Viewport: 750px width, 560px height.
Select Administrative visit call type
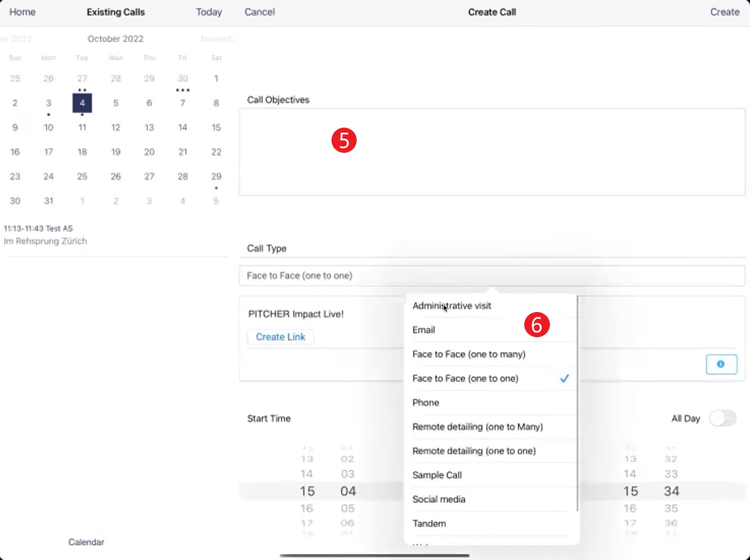(x=451, y=306)
